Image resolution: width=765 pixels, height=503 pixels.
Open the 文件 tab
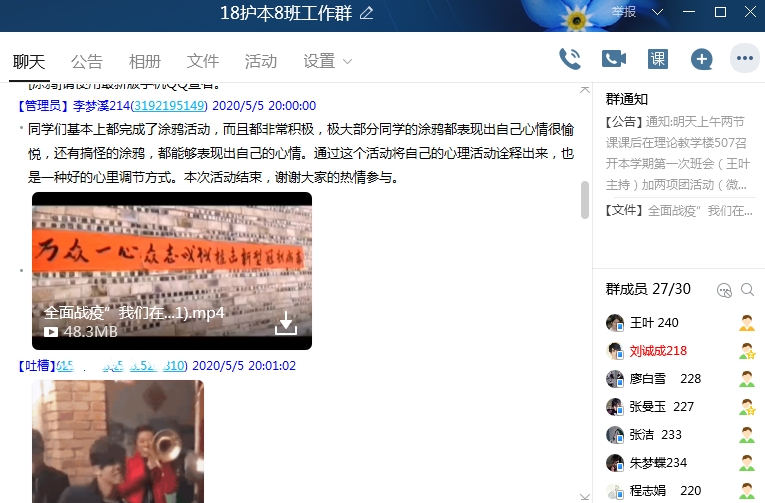click(203, 61)
